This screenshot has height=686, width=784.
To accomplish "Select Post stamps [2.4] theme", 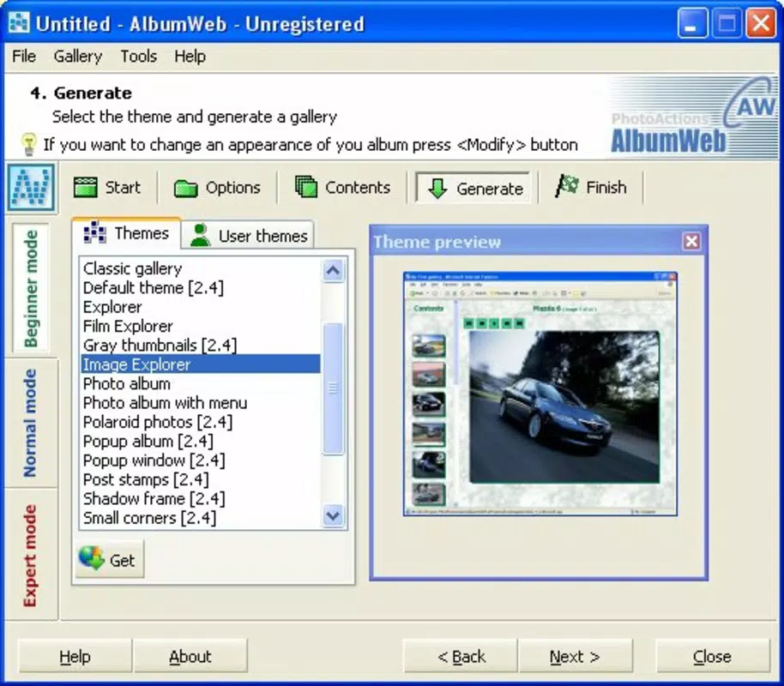I will coord(201,479).
